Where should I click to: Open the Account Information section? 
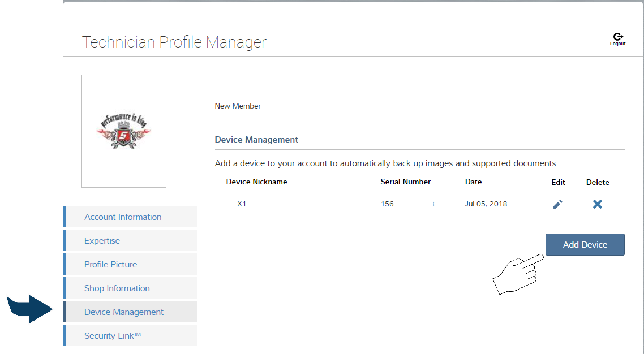[123, 217]
